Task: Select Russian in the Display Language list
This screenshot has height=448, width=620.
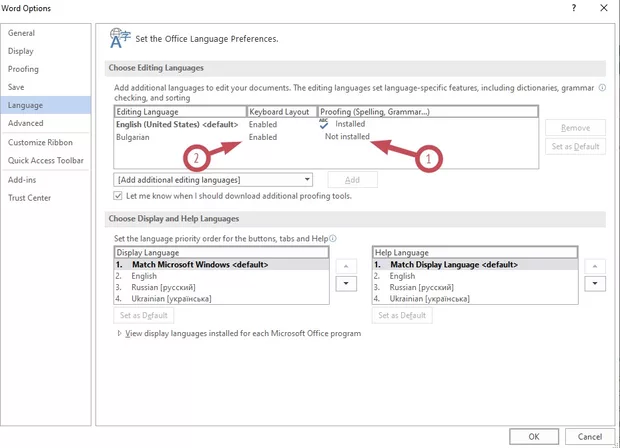Action: pos(221,287)
